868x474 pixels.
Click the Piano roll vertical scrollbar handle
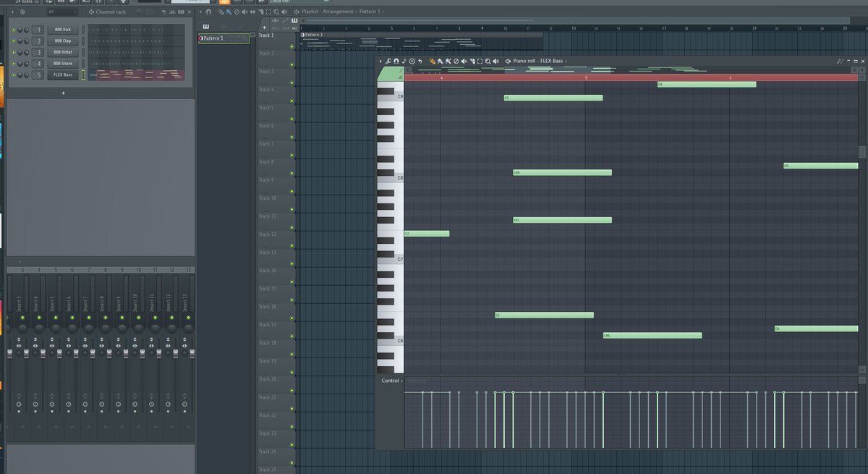pyautogui.click(x=862, y=152)
